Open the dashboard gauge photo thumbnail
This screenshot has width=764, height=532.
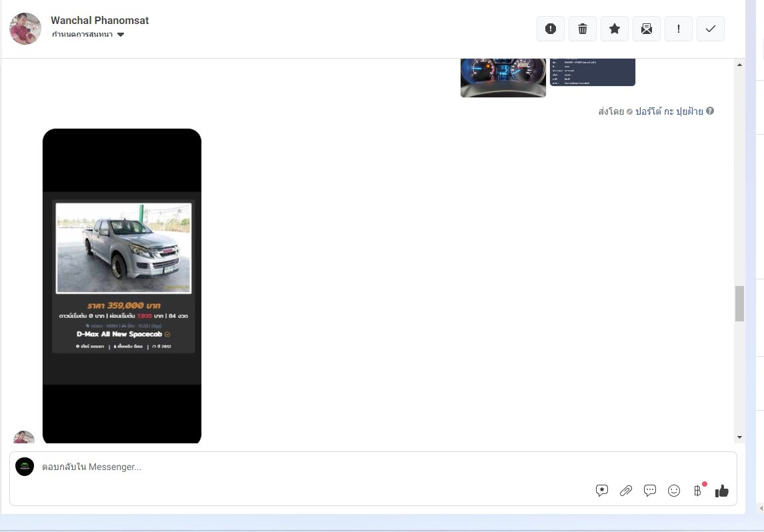pyautogui.click(x=503, y=77)
